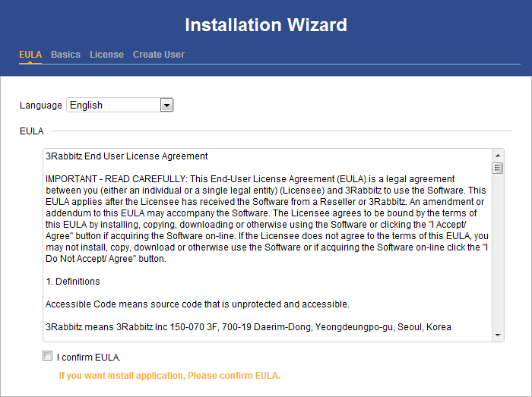Tick the I confirm EULA checkbox
This screenshot has height=397, width=532.
(x=47, y=356)
